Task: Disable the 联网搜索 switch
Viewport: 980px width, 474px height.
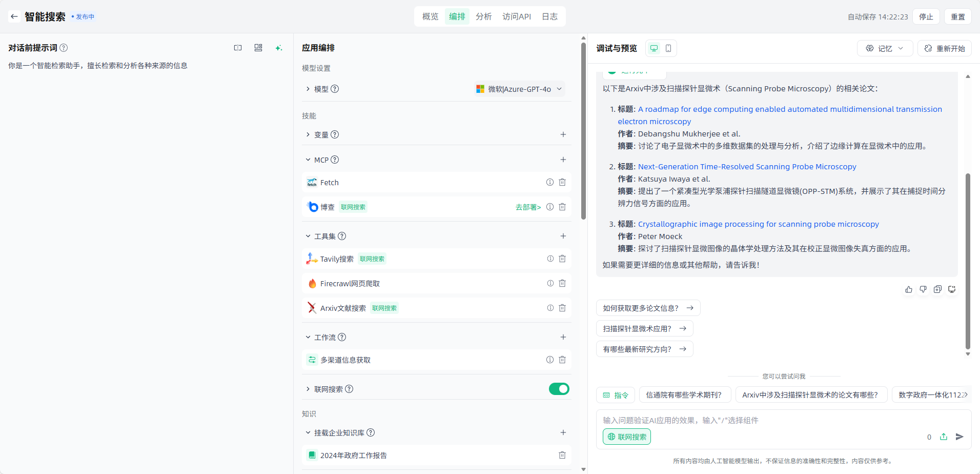Action: [x=559, y=389]
